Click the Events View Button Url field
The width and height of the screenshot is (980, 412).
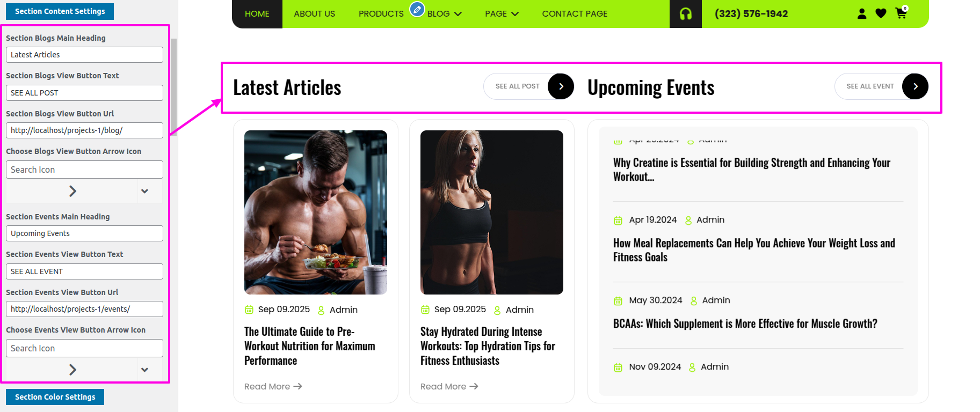click(84, 309)
